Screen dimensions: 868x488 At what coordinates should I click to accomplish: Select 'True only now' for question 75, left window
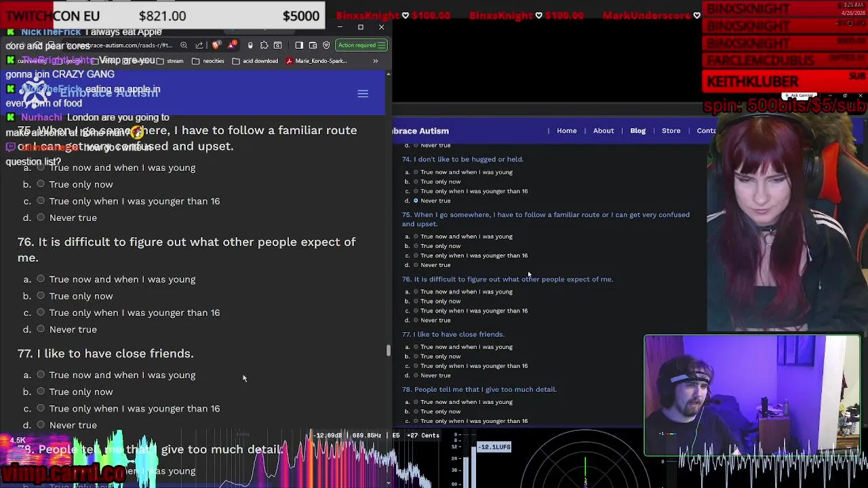[x=41, y=184]
